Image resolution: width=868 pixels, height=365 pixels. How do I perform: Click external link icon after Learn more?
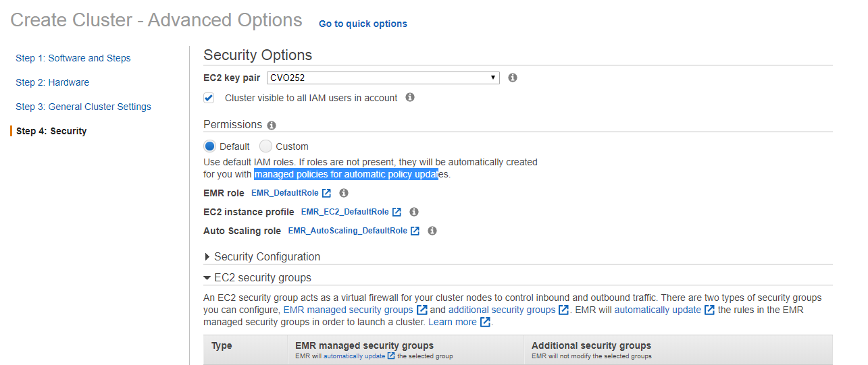point(485,322)
